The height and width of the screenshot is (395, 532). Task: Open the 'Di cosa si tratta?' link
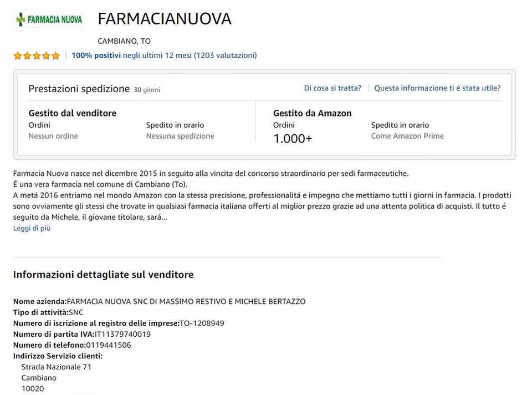332,88
